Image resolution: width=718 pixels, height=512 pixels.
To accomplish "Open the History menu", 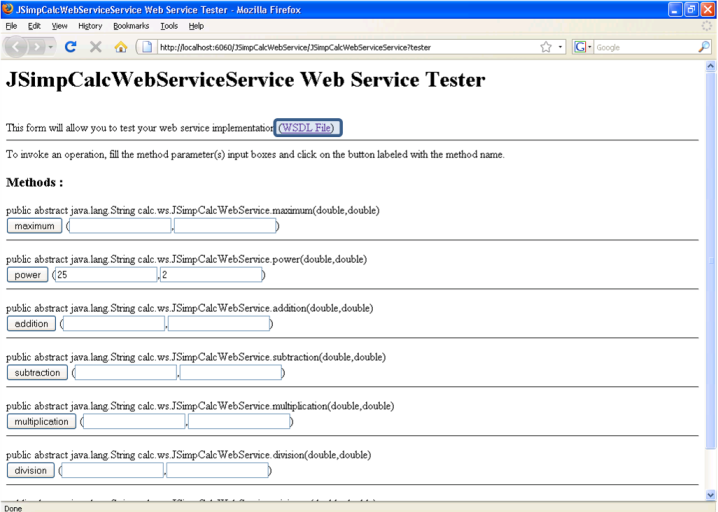I will click(x=90, y=25).
